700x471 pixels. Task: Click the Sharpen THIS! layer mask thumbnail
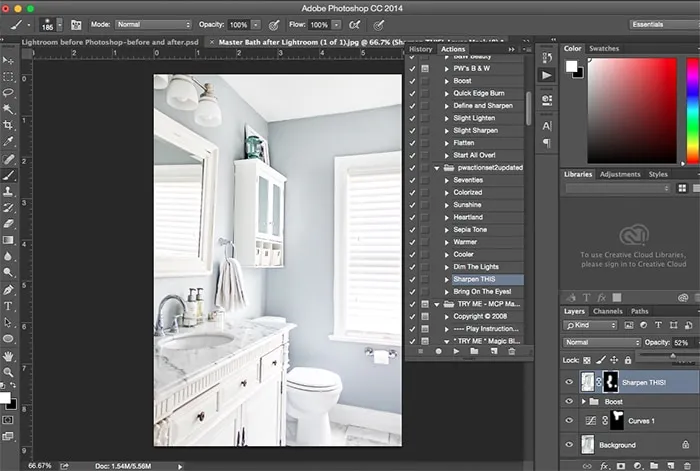point(610,382)
